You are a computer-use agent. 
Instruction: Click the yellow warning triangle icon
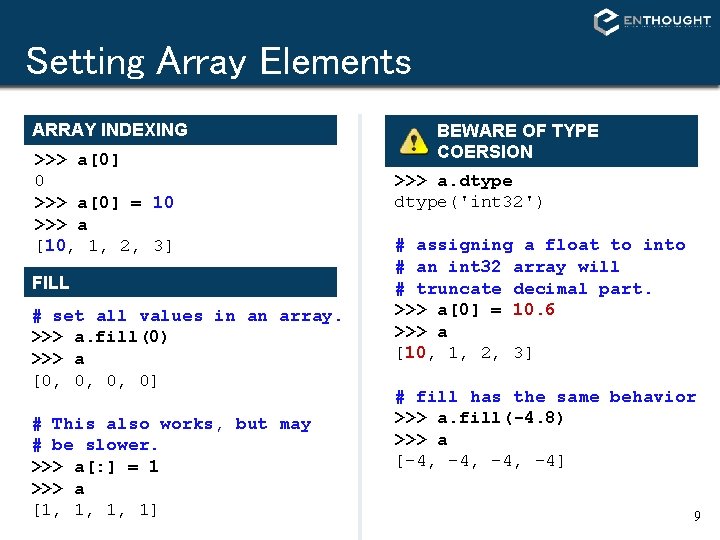click(x=414, y=141)
